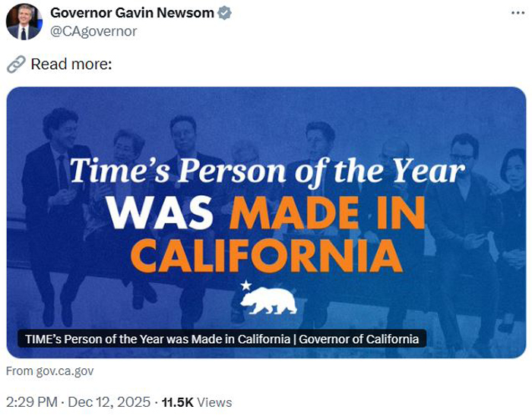Click the white "WAS" word in banner
Viewport: 532px width, 416px height.
[160, 213]
